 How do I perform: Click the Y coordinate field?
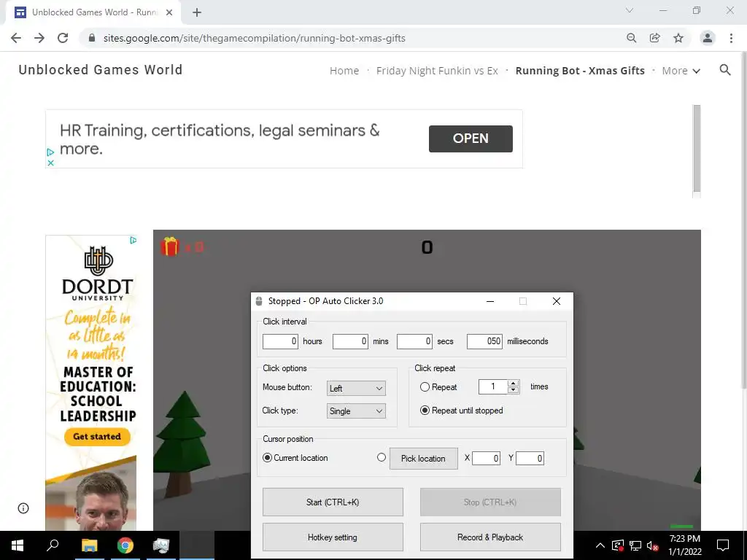click(530, 458)
